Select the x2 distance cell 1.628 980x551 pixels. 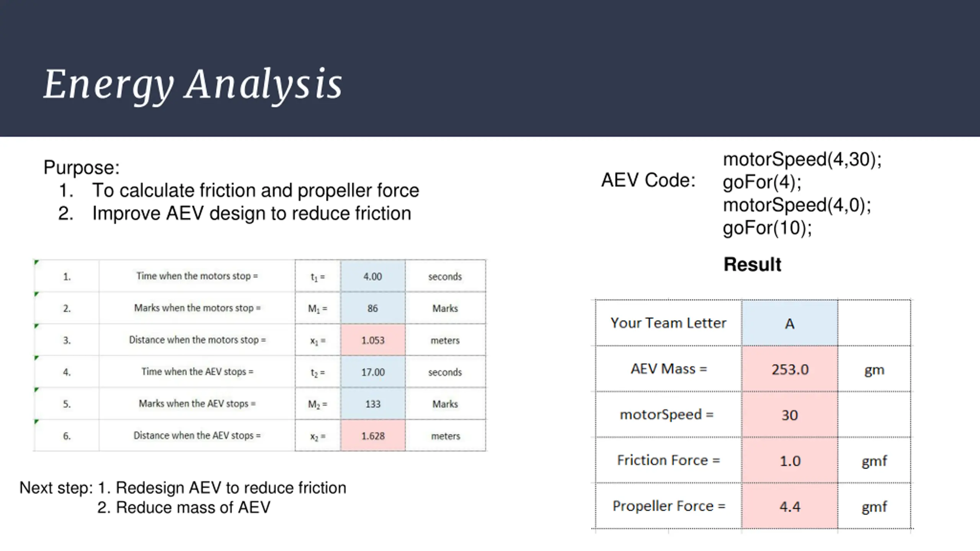click(373, 436)
